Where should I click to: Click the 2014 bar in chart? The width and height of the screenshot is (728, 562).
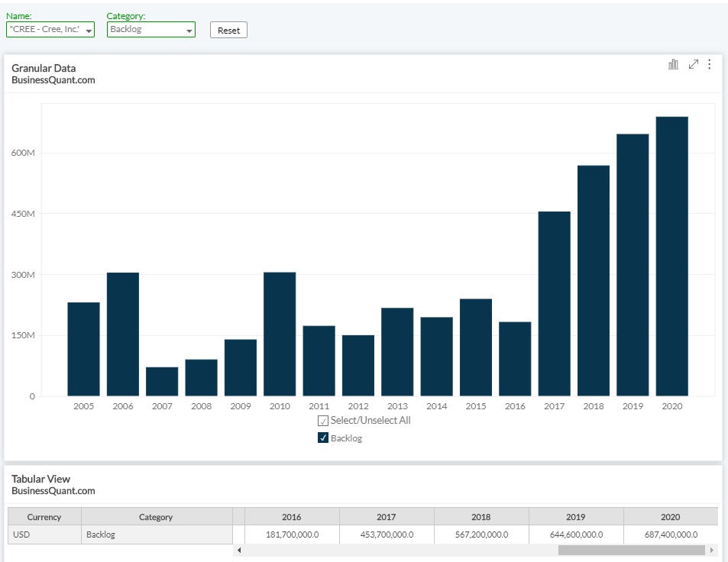tap(436, 357)
